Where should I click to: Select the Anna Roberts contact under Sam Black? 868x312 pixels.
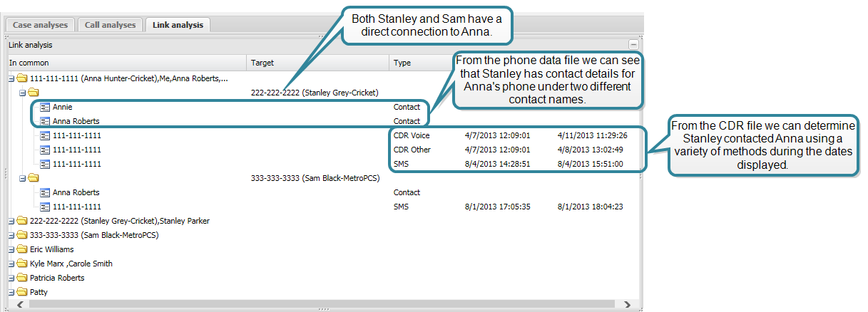pos(76,192)
